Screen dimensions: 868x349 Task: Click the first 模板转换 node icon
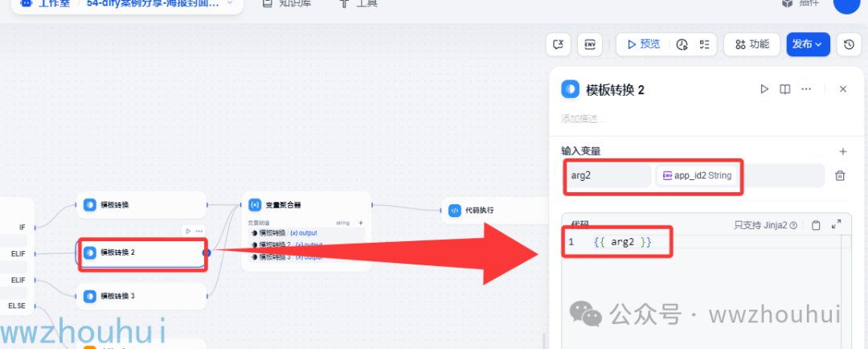[90, 205]
